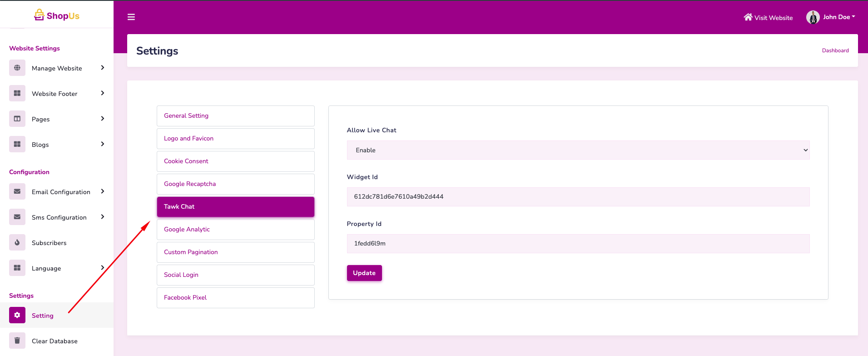Click the Pages columns icon
The height and width of the screenshot is (356, 868).
[17, 119]
